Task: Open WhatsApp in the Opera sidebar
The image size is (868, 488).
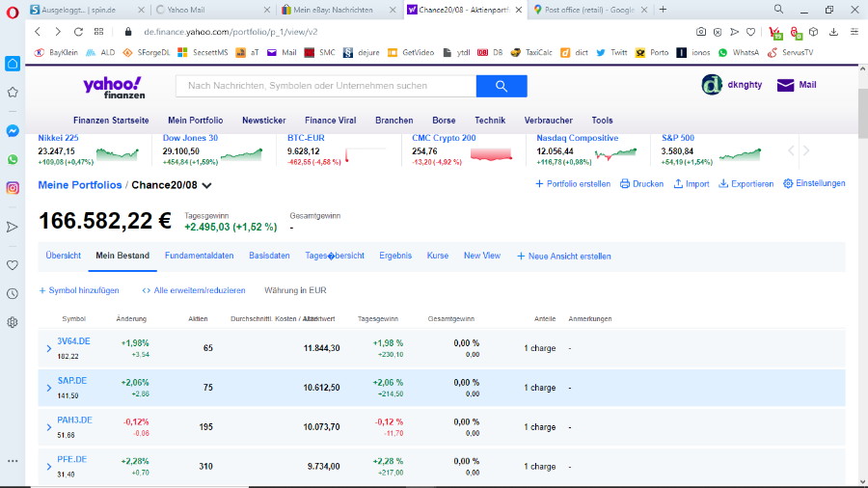Action: (x=13, y=159)
